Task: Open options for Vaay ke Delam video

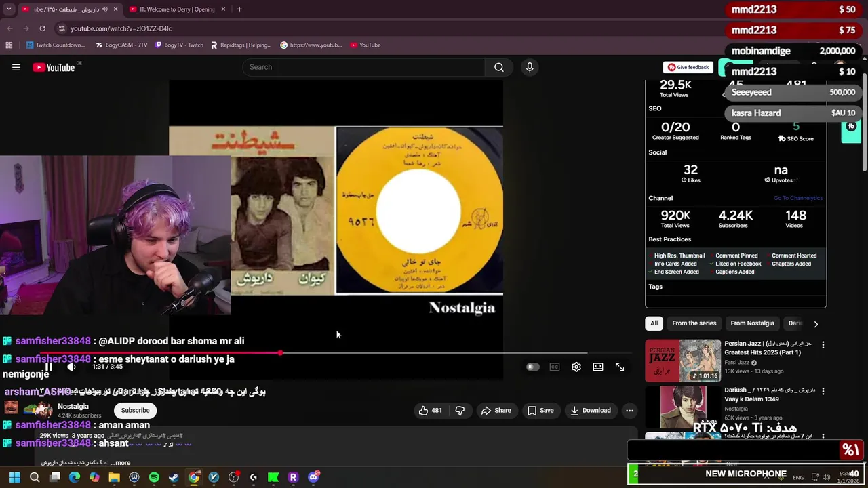Action: (823, 391)
